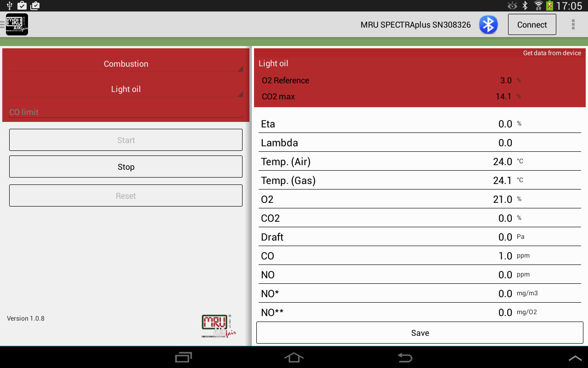Toggle measurement off using the Stop button
588x368 pixels.
[125, 167]
